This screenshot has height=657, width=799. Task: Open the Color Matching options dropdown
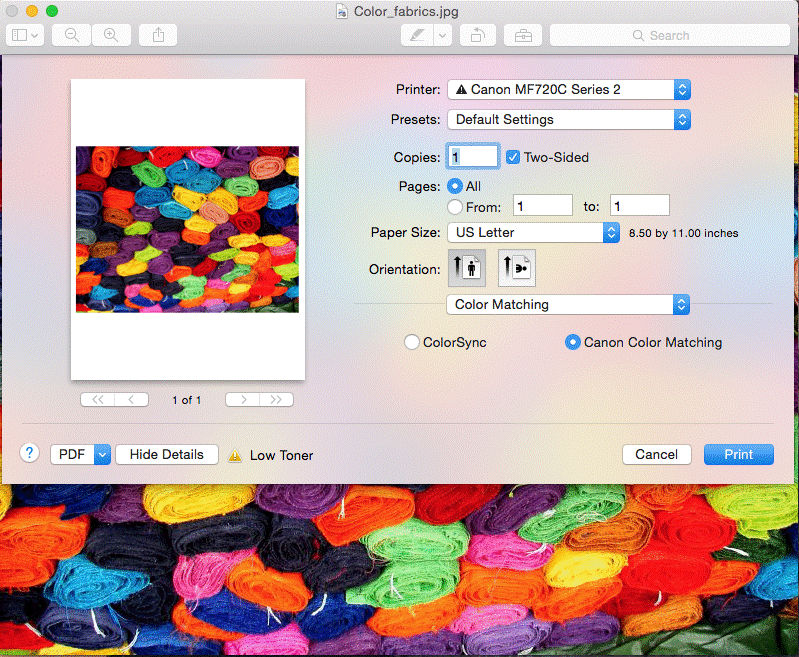click(x=568, y=304)
